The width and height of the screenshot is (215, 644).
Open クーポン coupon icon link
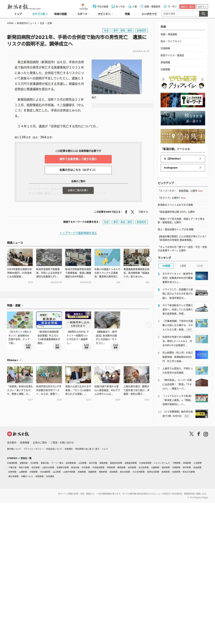coord(170,7)
